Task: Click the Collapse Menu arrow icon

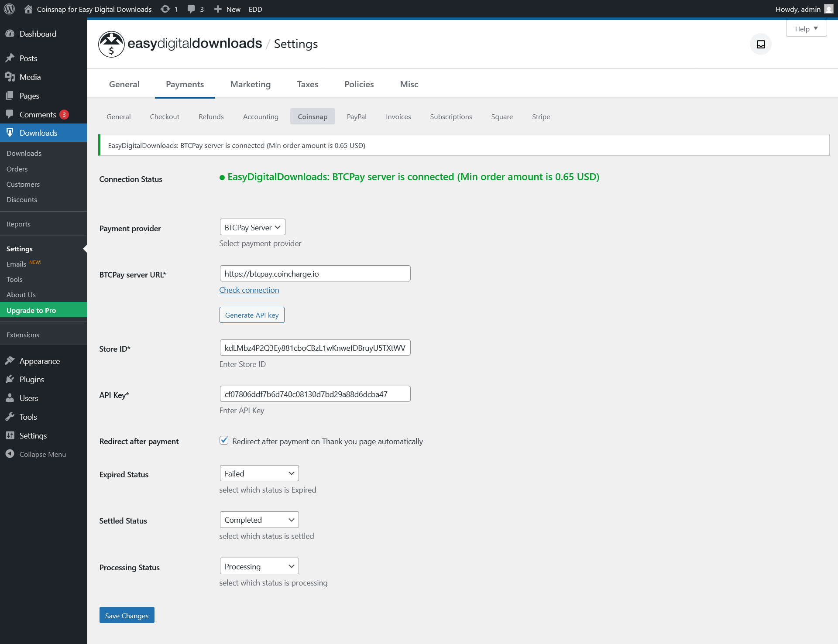Action: [x=10, y=454]
